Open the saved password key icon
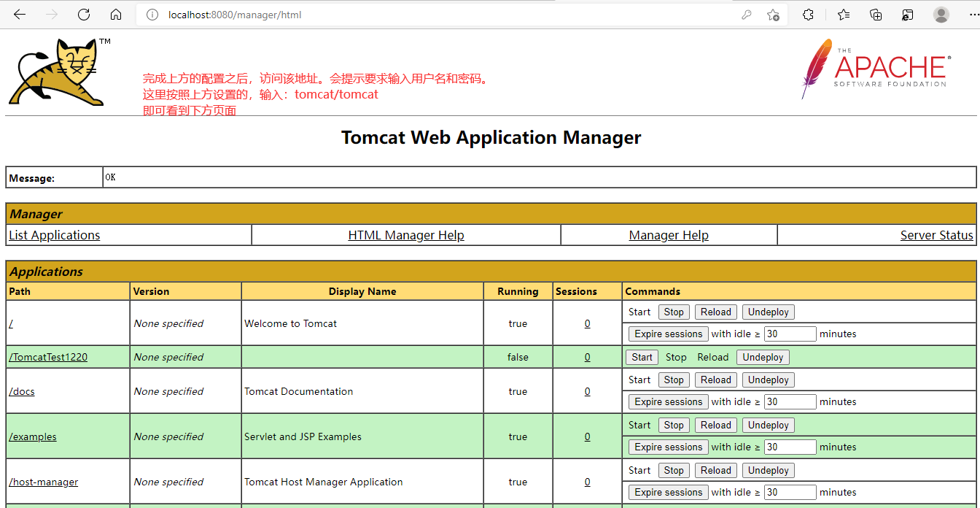980x508 pixels. [x=747, y=15]
